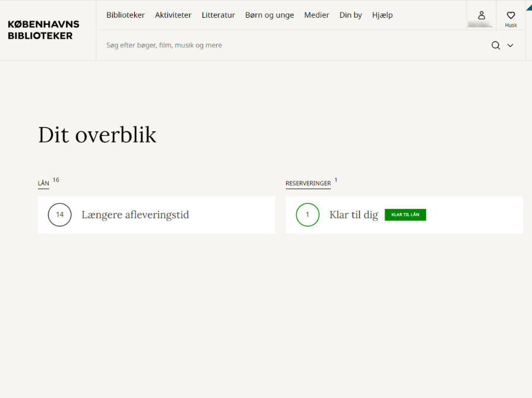
Task: Focus the book, film and music search field
Action: 291,45
